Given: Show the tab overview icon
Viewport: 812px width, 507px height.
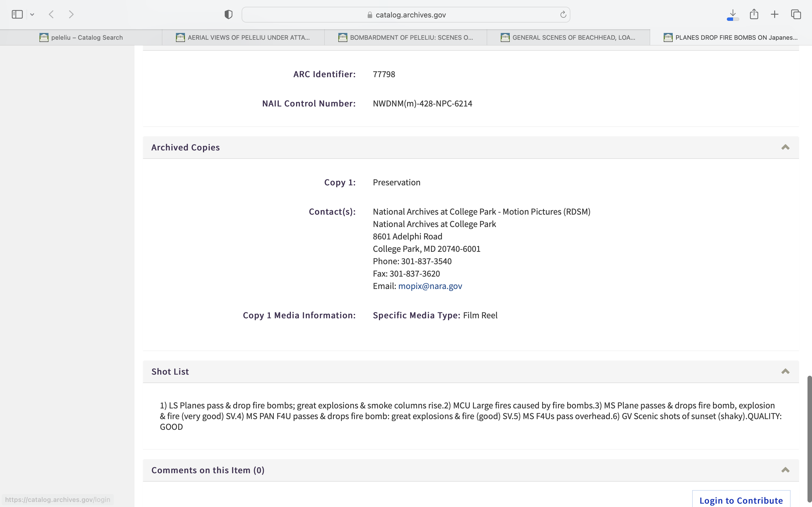Looking at the screenshot, I should 796,14.
